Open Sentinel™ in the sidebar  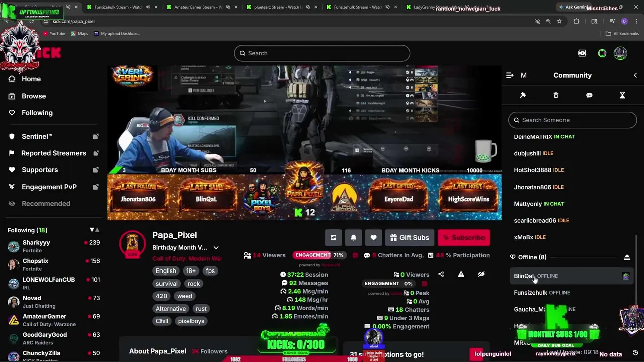click(x=37, y=137)
